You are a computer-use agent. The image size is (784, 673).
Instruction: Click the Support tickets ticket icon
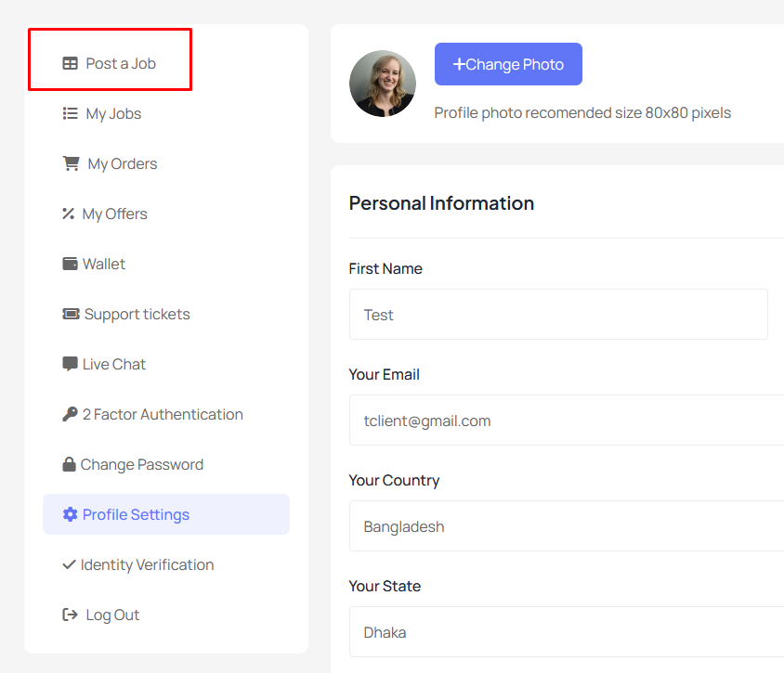point(71,314)
